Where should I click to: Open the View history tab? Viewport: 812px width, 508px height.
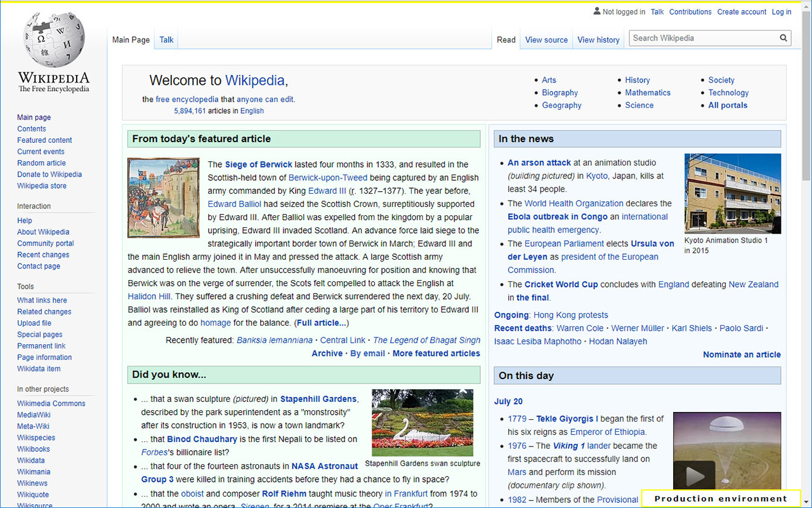(x=598, y=39)
